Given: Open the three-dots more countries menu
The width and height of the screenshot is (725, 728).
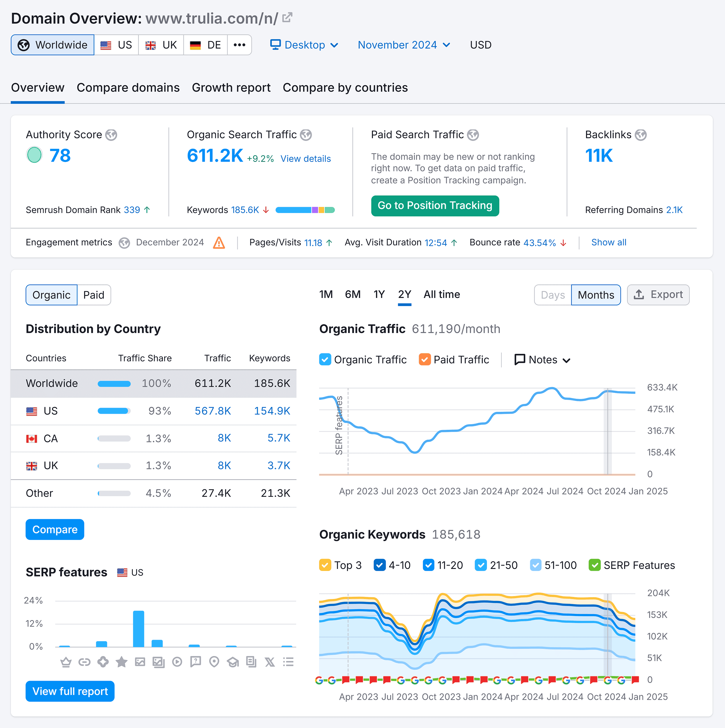Looking at the screenshot, I should (x=240, y=45).
